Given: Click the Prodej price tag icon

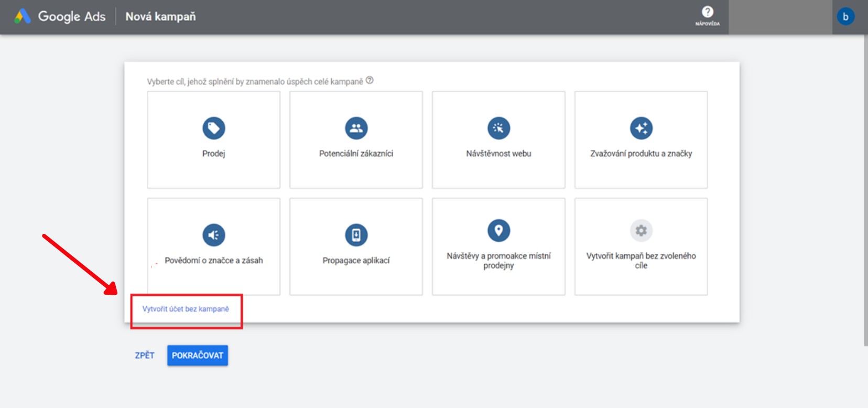Looking at the screenshot, I should point(213,128).
